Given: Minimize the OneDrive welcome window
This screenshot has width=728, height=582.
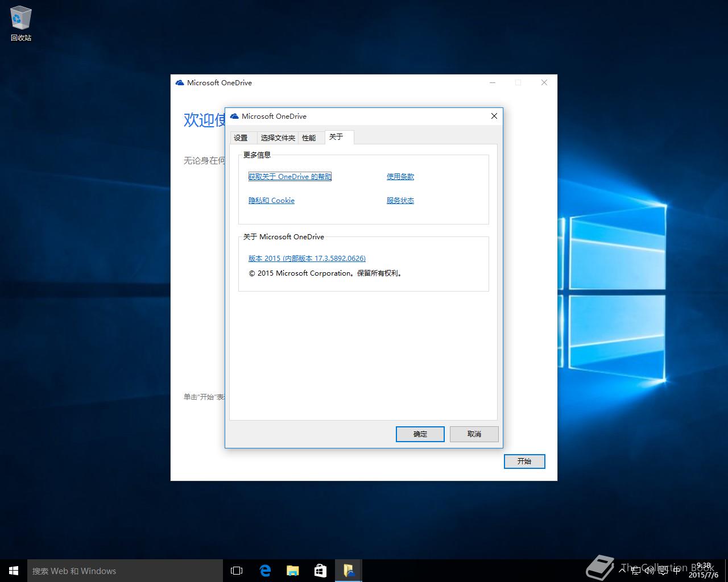Looking at the screenshot, I should 493,83.
